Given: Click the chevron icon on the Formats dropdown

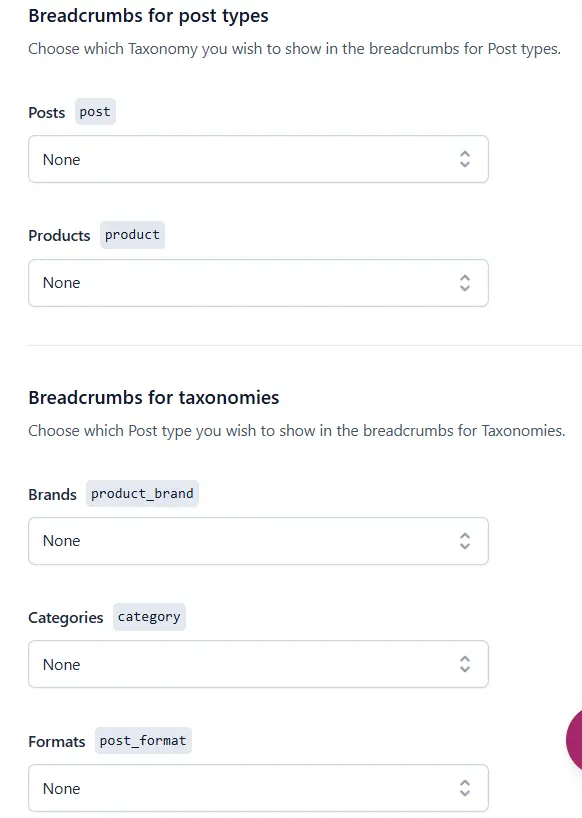Looking at the screenshot, I should pos(465,788).
